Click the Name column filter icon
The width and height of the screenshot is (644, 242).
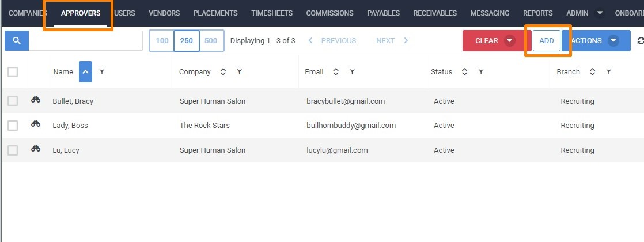pyautogui.click(x=102, y=72)
